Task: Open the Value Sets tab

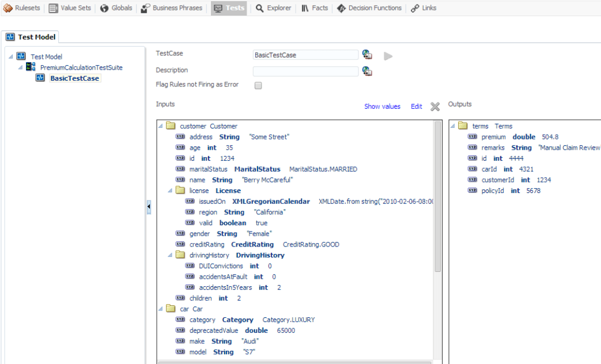Action: (x=70, y=8)
